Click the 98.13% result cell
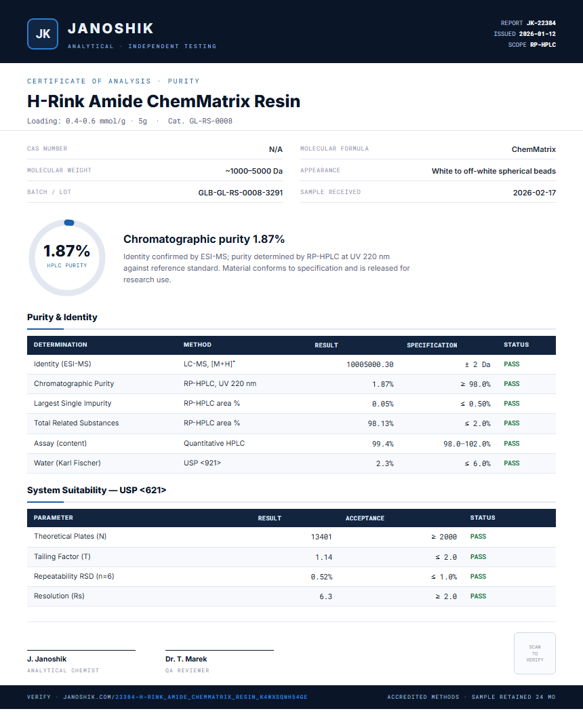 (380, 423)
